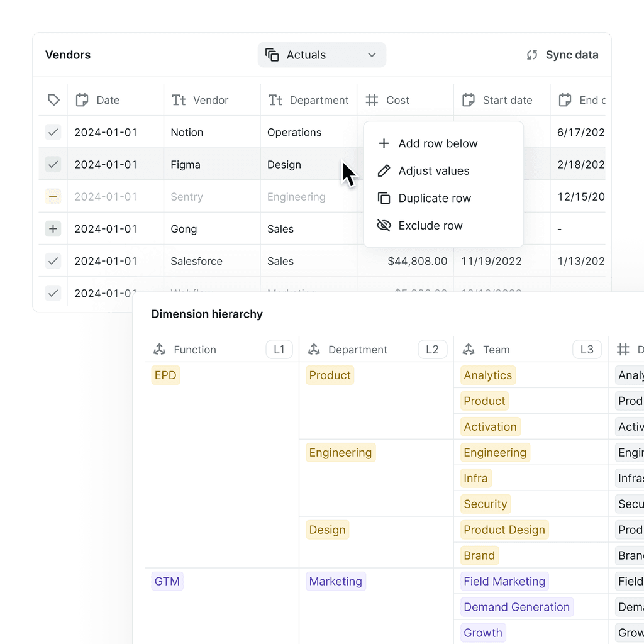This screenshot has height=644, width=644.
Task: Click the copy icon inside the Actuals selector
Action: 272,55
